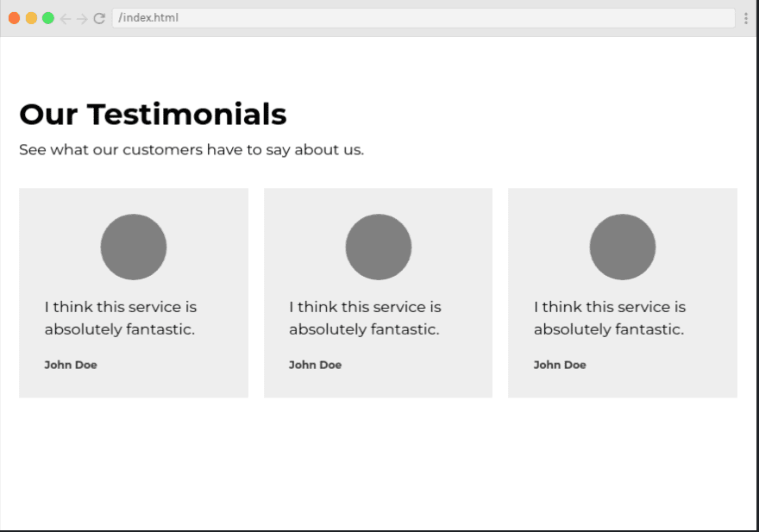
Task: Click the empty white area below cards
Action: [x=378, y=464]
